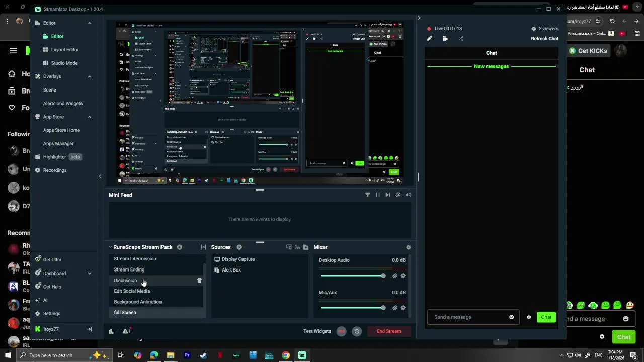Screen dimensions: 644x362
Task: Mute Mic/Aux audio
Action: 395,308
